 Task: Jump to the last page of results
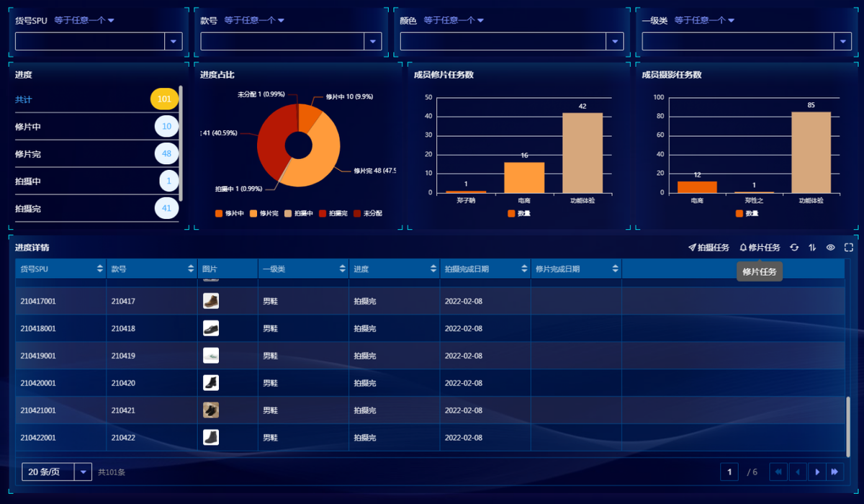(x=835, y=472)
